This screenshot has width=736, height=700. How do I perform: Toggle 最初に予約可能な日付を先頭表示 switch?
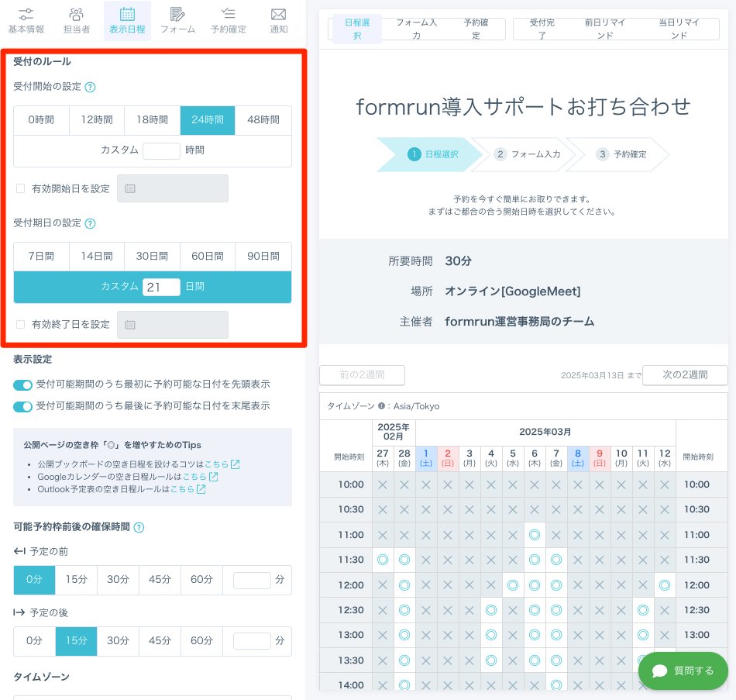[x=22, y=384]
